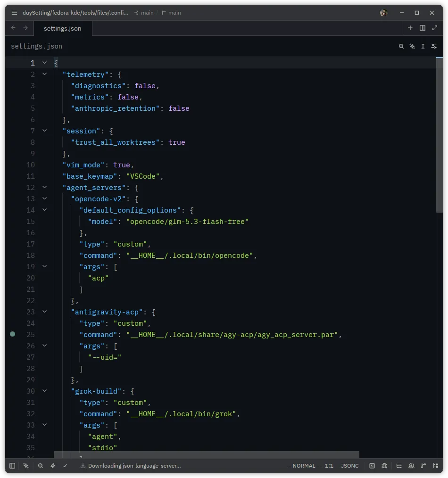448x478 pixels.
Task: Click the "acp" argument on line 20
Action: click(x=98, y=278)
